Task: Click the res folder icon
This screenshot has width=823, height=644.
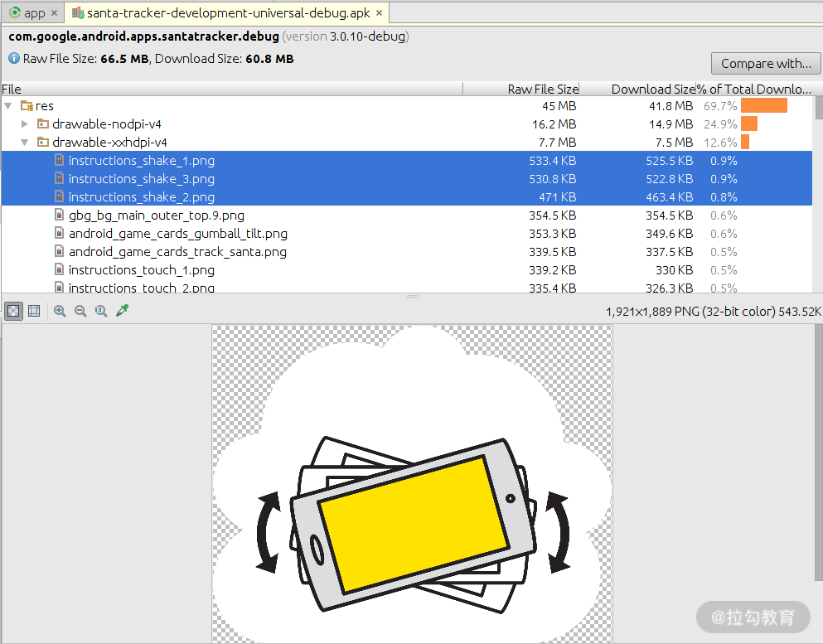Action: point(27,106)
